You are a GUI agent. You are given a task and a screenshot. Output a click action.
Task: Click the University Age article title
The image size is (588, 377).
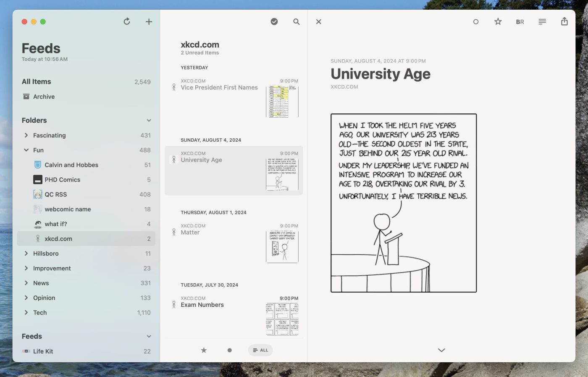click(x=381, y=74)
